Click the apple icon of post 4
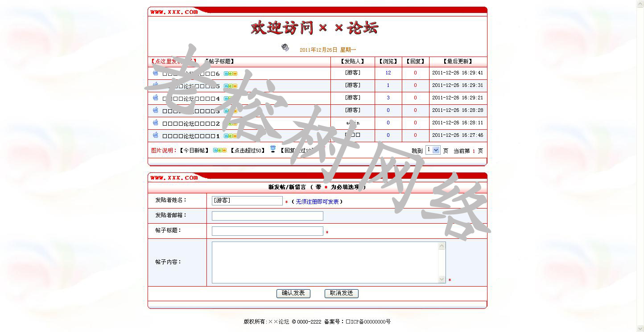This screenshot has width=644, height=332. pyautogui.click(x=156, y=97)
